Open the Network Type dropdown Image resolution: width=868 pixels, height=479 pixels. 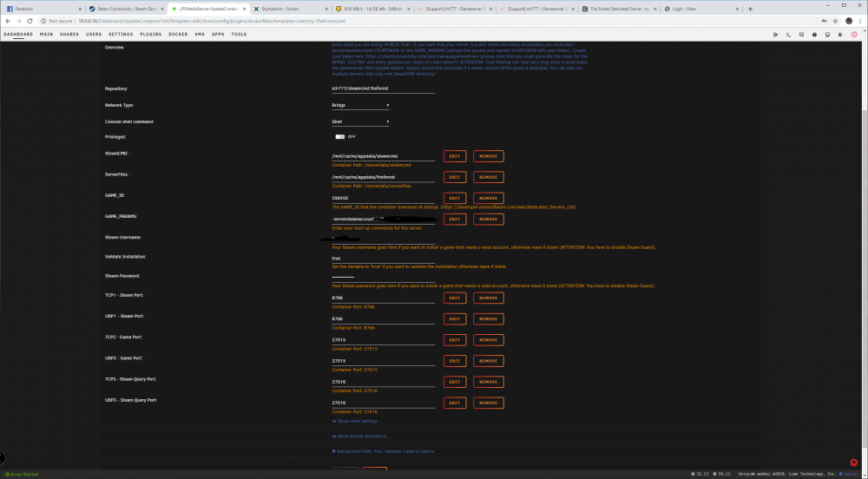pyautogui.click(x=360, y=105)
